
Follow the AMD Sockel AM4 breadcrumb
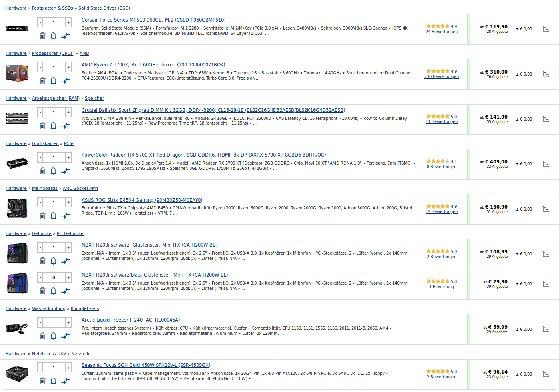click(x=80, y=188)
